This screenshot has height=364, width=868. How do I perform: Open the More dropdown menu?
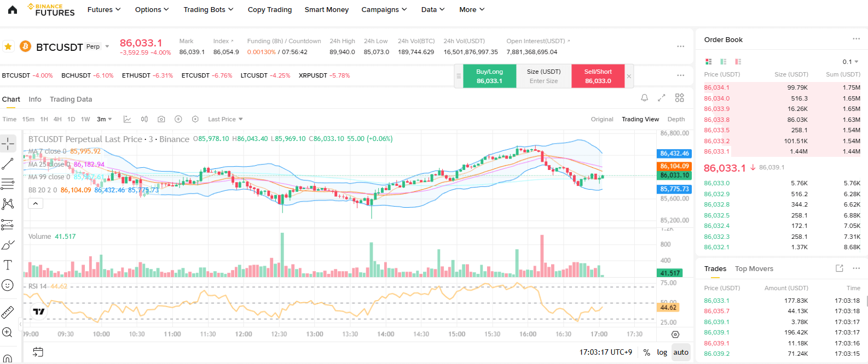[x=472, y=9]
